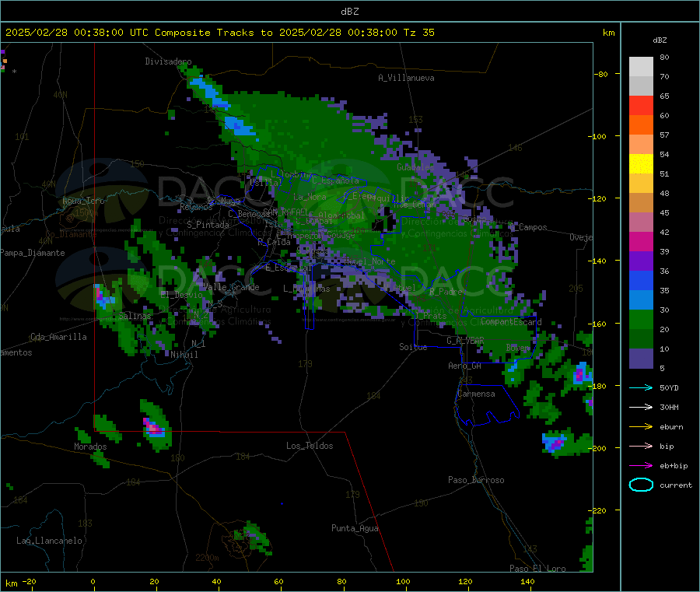This screenshot has width=700, height=592.
Task: Pick the green 20-30 dBZ legend swatch
Action: click(641, 320)
